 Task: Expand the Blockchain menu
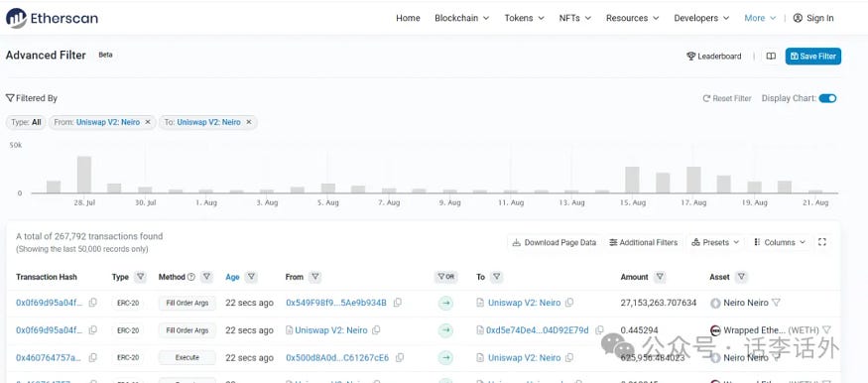461,18
